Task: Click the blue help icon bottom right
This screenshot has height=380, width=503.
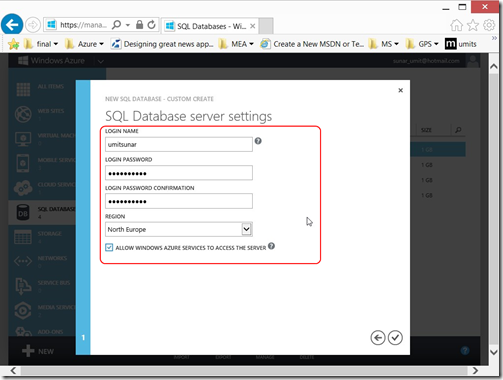Action: coord(465,350)
